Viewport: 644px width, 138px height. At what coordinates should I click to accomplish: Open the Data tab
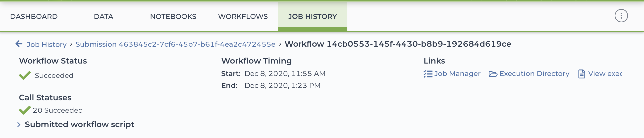104,16
